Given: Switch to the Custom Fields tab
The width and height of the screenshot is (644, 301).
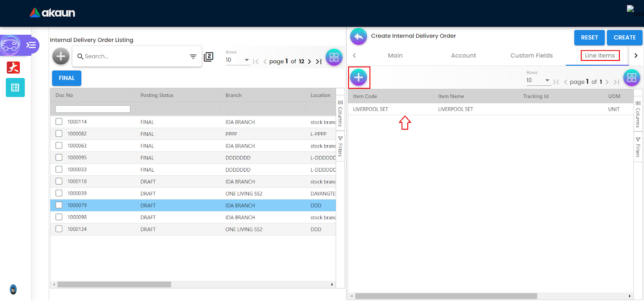Looking at the screenshot, I should click(x=531, y=56).
